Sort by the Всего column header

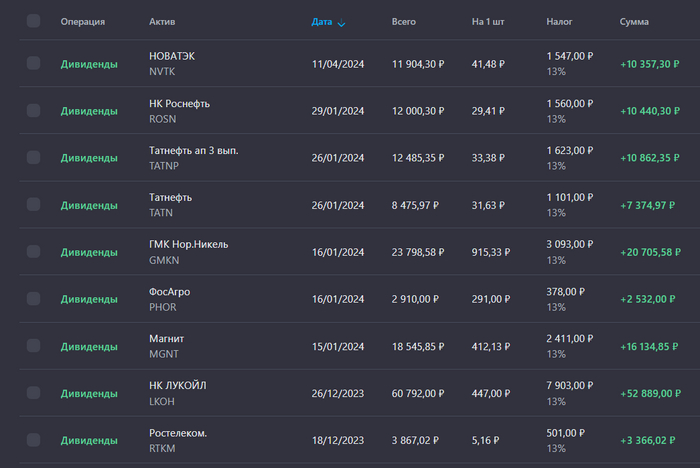click(x=403, y=21)
